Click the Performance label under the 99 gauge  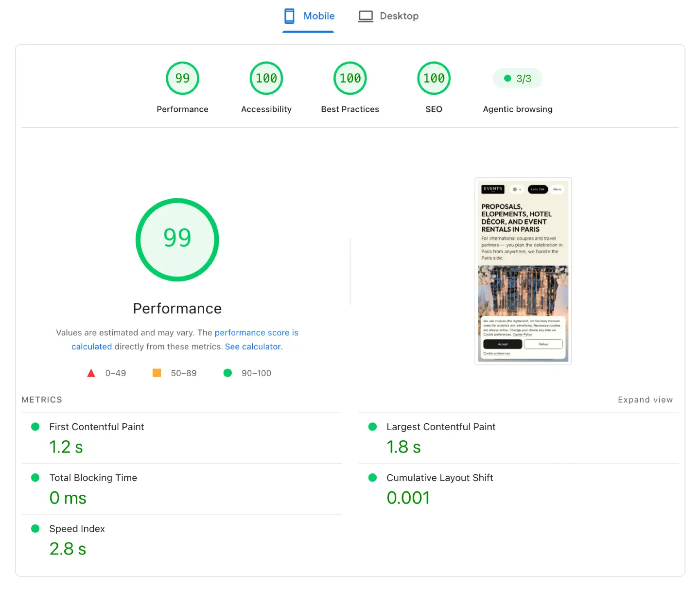(182, 109)
